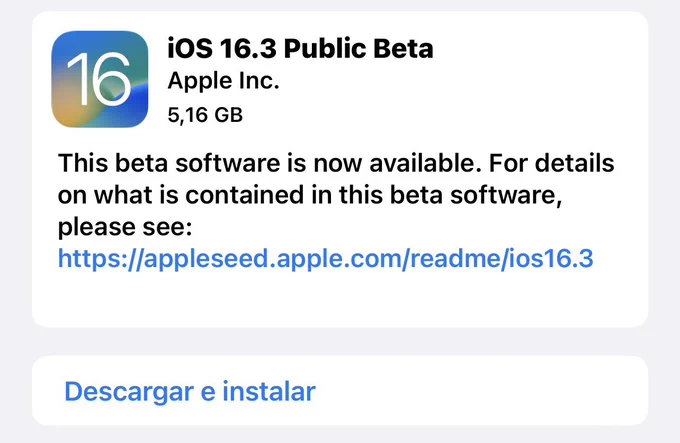
Task: Tap the blank space below the readme link
Action: 340,299
